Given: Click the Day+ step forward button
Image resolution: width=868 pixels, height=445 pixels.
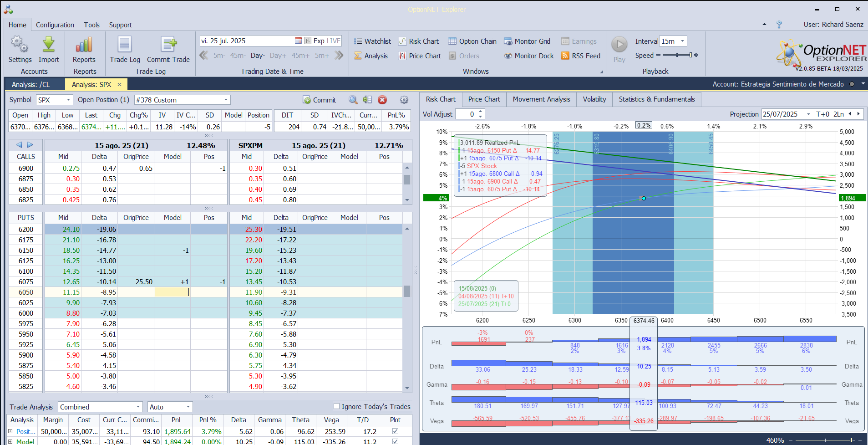Looking at the screenshot, I should click(278, 56).
